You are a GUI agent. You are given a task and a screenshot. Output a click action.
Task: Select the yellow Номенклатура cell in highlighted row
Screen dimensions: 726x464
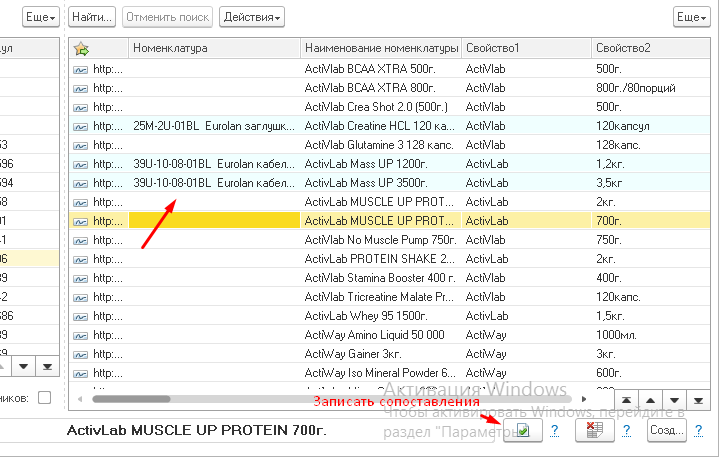point(214,221)
